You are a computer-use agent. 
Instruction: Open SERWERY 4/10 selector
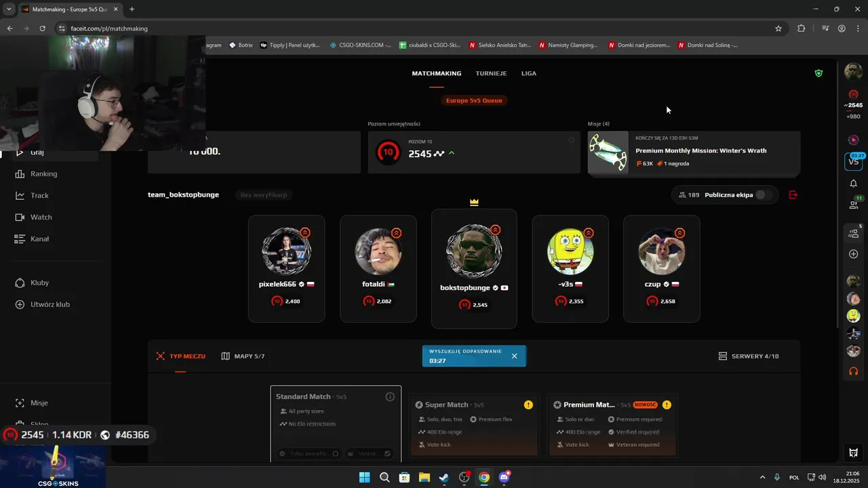click(749, 356)
